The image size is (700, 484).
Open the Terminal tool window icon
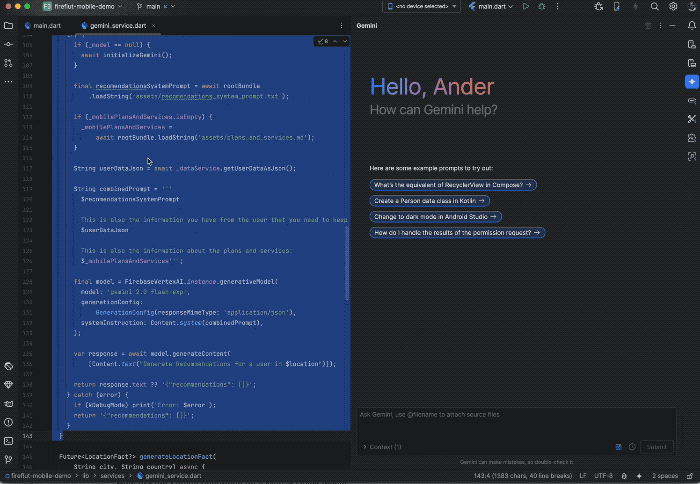(8, 441)
